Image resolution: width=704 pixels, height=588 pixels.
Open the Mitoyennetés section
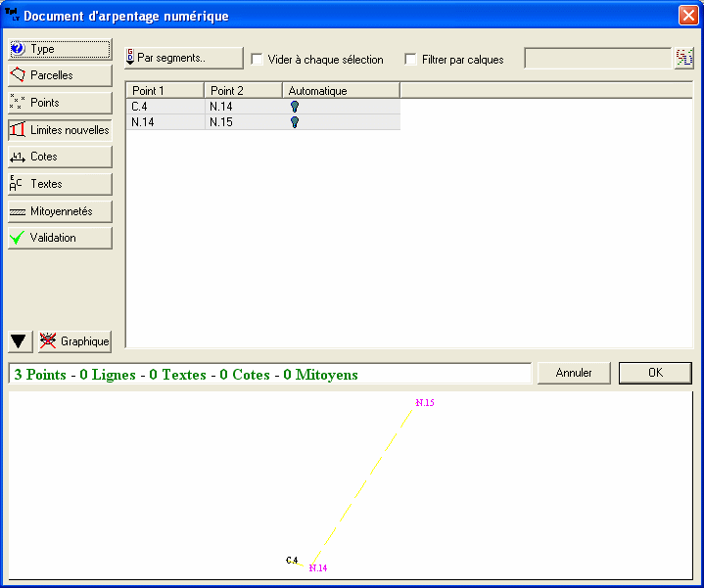tap(59, 211)
